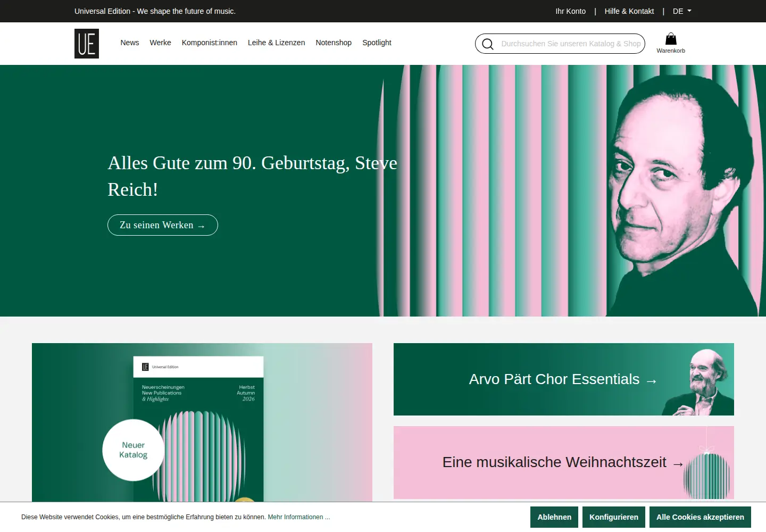Open the Komponist:innen menu
This screenshot has height=532, width=766.
click(x=210, y=43)
